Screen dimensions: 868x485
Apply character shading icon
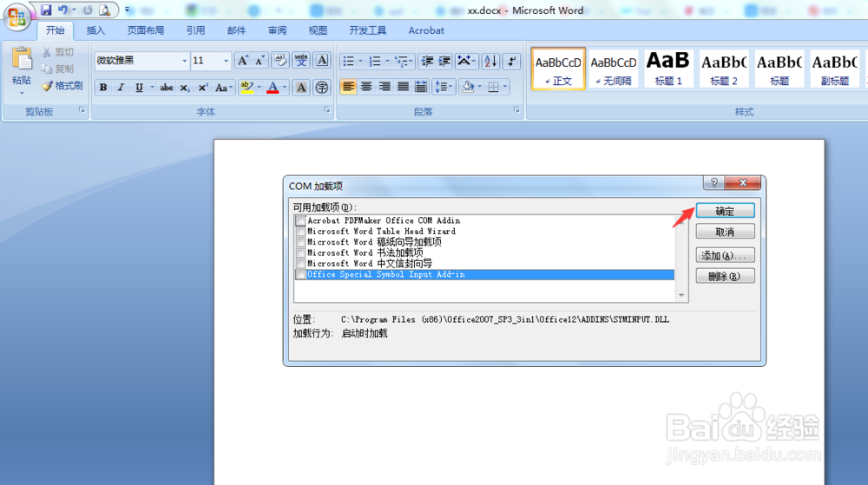(301, 88)
